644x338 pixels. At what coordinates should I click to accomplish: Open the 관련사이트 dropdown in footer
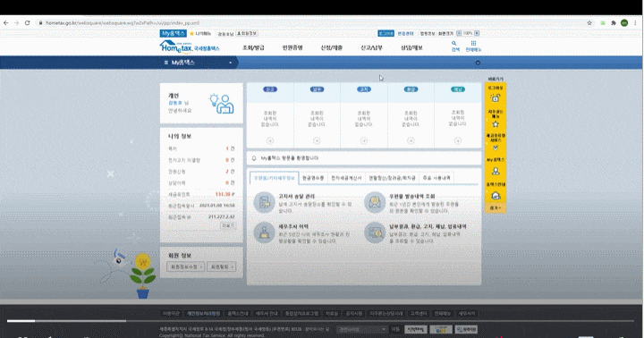tap(362, 329)
